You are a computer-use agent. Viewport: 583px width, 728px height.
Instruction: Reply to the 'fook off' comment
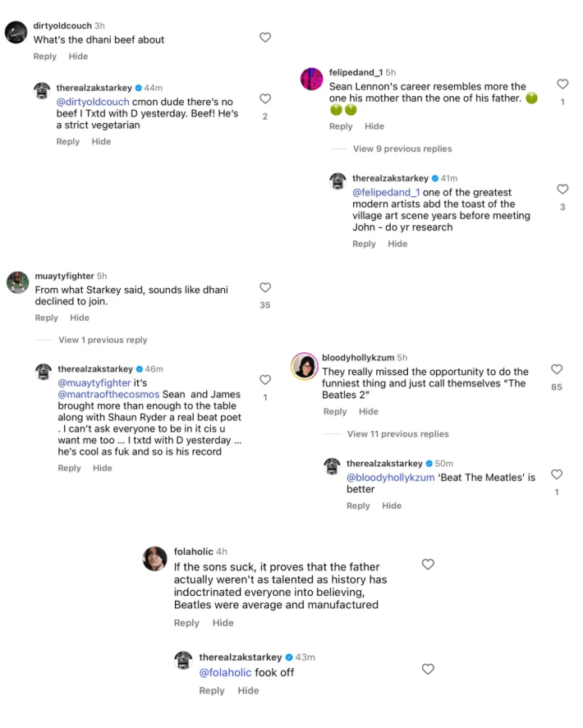(x=212, y=691)
